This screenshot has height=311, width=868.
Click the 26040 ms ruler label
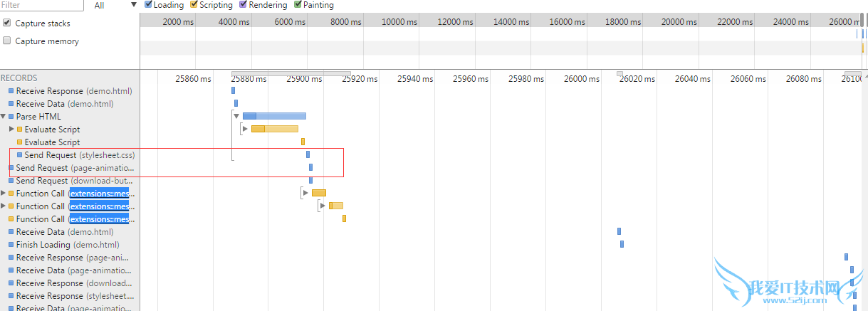coord(693,79)
